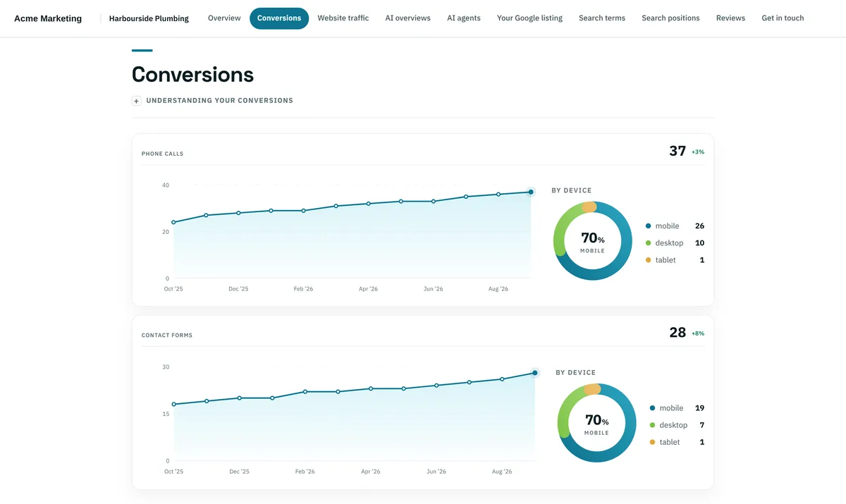Expand Understanding Your Conversions plus icon

(x=137, y=101)
